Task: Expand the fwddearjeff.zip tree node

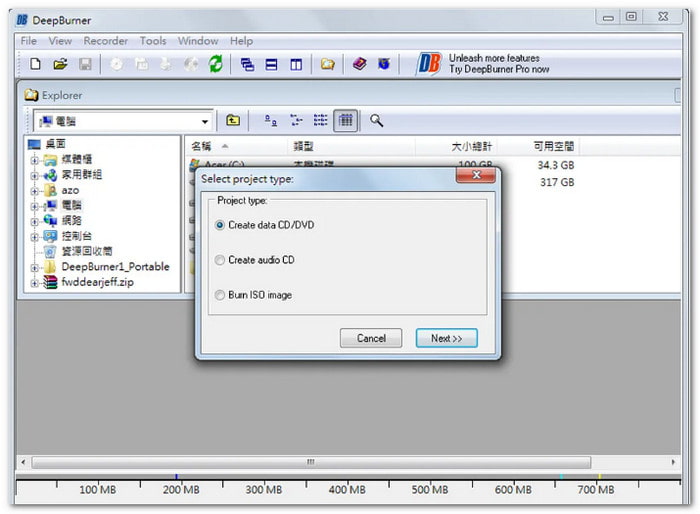Action: pyautogui.click(x=34, y=283)
